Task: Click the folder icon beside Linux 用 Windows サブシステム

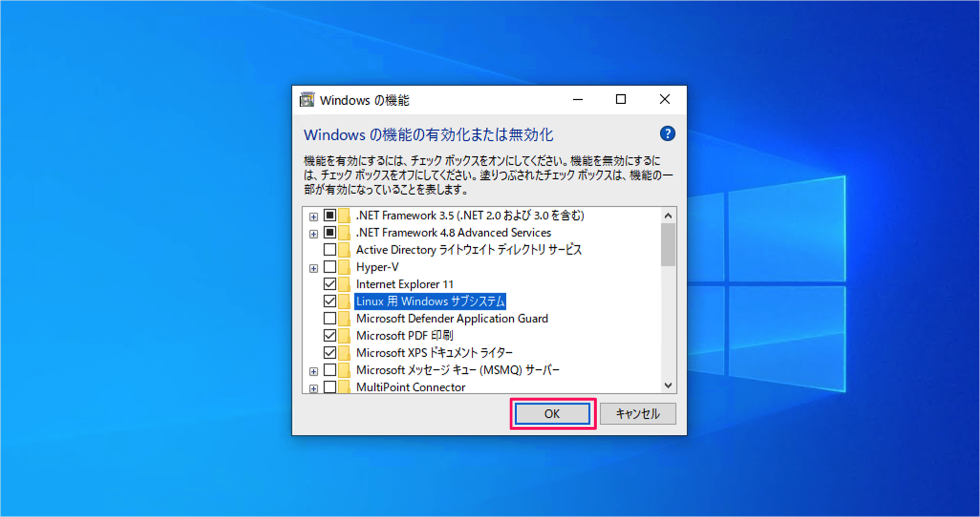Action: 345,301
